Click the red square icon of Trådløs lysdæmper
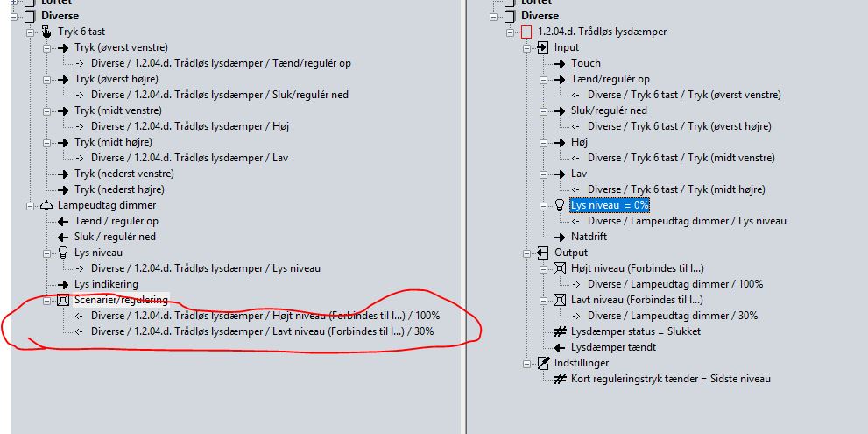Viewport: 868px width, 434px height. click(x=526, y=32)
